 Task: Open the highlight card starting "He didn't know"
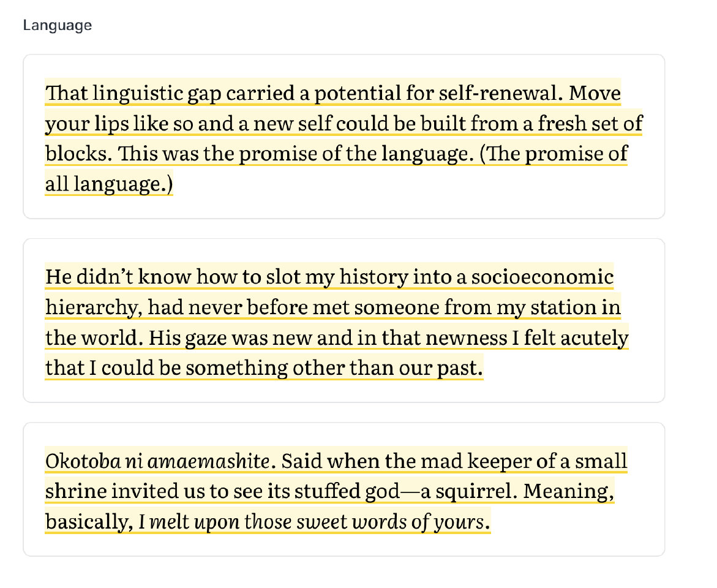[x=343, y=320]
